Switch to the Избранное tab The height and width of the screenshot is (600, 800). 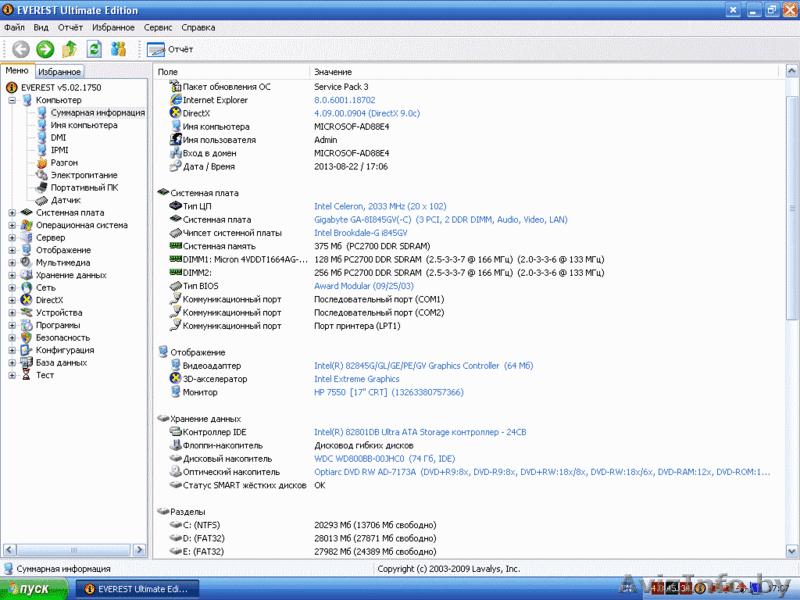pos(59,72)
